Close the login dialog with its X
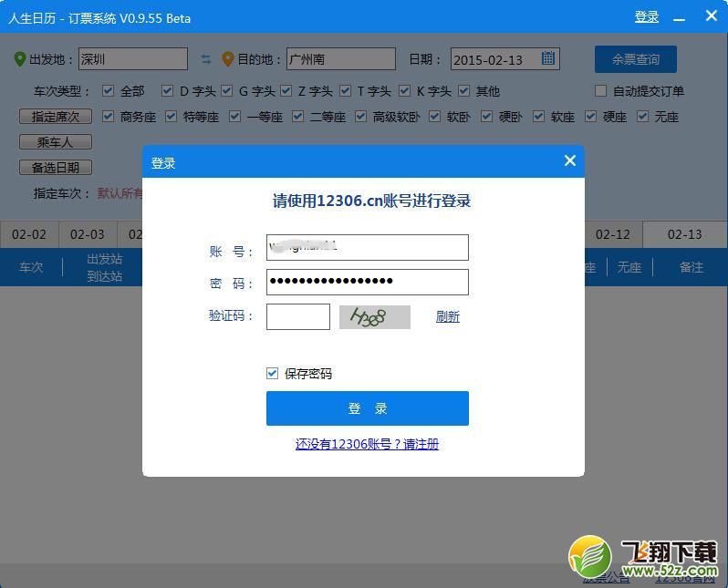Viewport: 728px width, 588px height. (570, 160)
